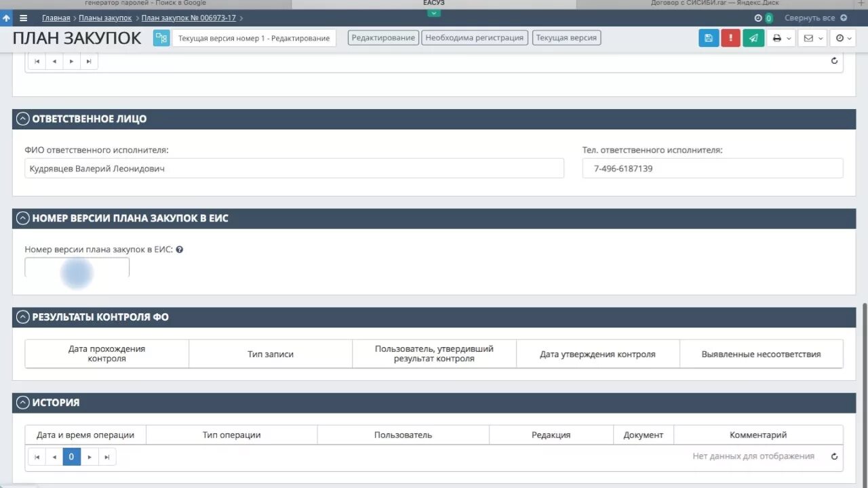Screen dimensions: 868x488
Task: Go to previous page in История pager
Action: click(54, 457)
